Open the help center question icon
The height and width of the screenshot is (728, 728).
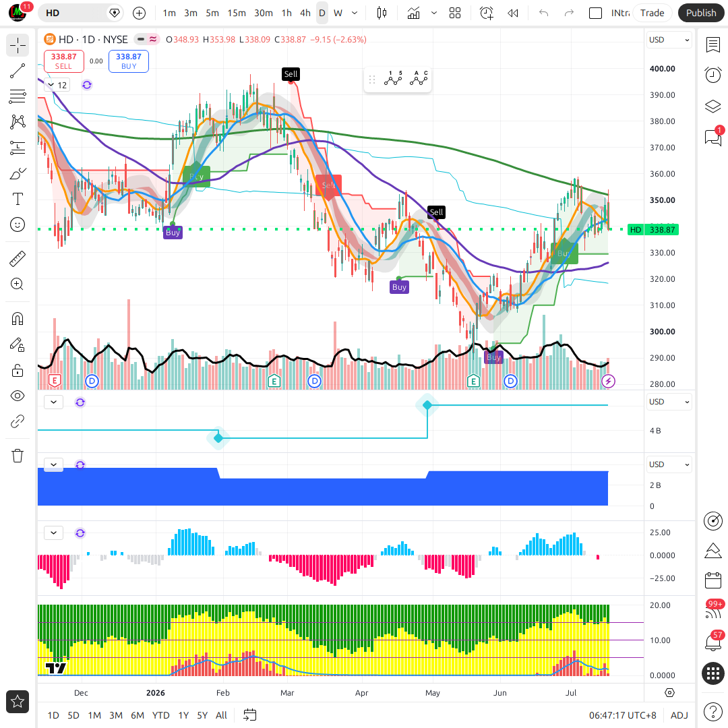pyautogui.click(x=712, y=711)
